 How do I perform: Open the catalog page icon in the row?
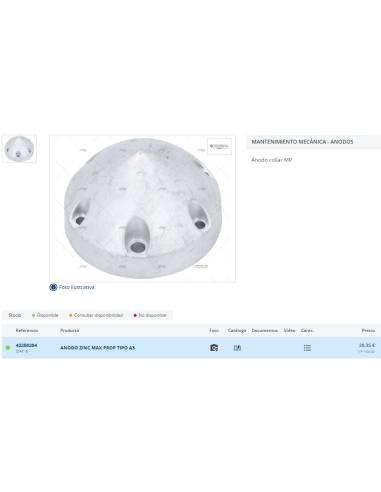coord(237,348)
